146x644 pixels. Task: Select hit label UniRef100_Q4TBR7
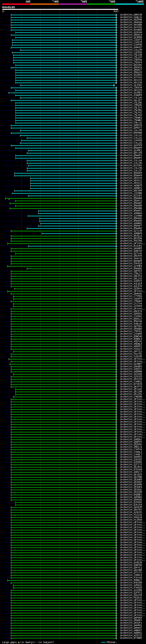pyautogui.click(x=131, y=364)
